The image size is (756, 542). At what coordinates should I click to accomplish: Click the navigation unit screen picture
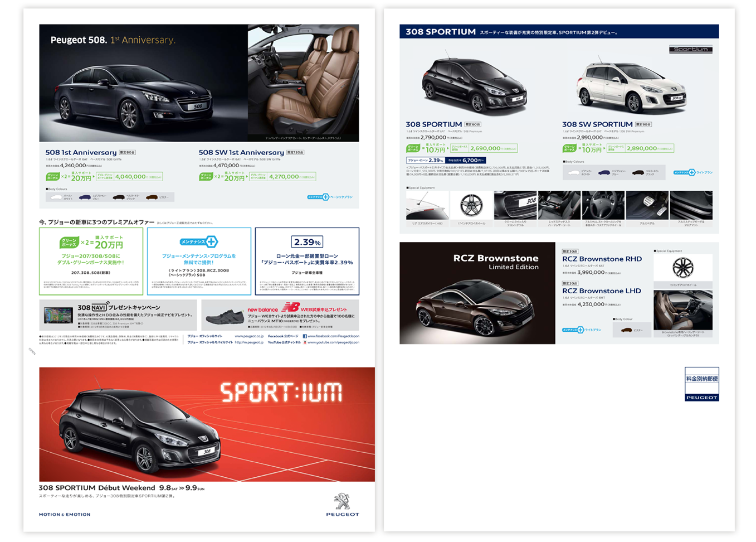tap(58, 316)
